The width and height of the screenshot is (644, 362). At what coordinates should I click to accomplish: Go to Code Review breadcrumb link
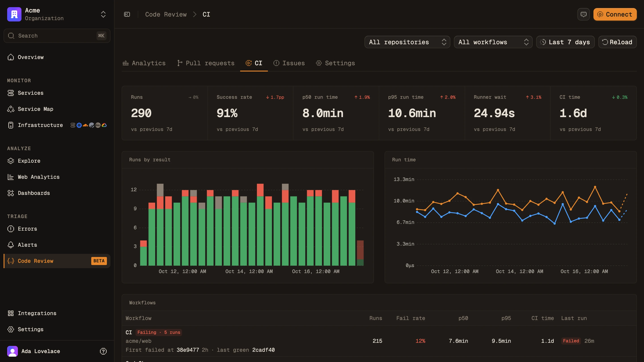tap(166, 14)
